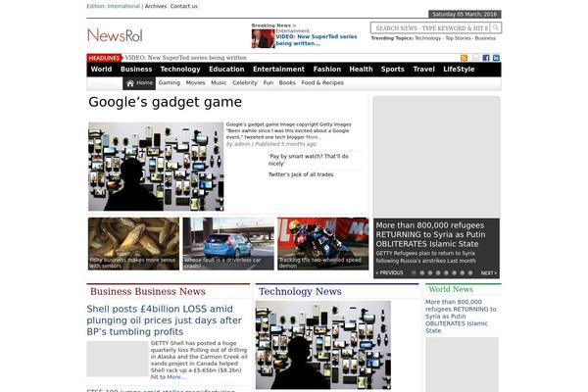
Task: Open the two-wheeled speed demon thumbnail
Action: click(322, 244)
